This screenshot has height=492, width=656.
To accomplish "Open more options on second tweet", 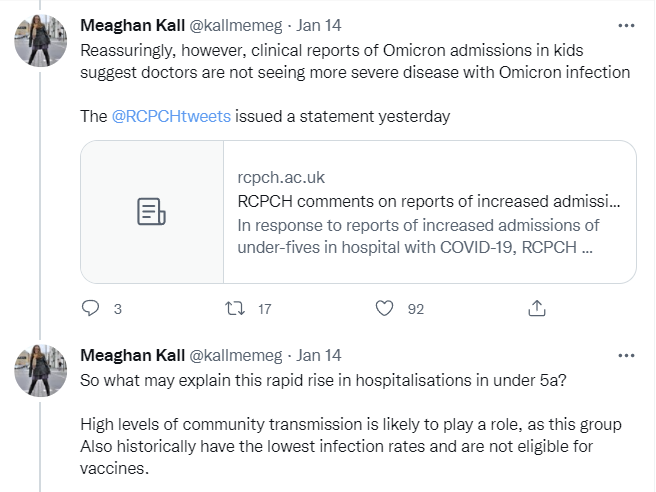I will pos(626,355).
